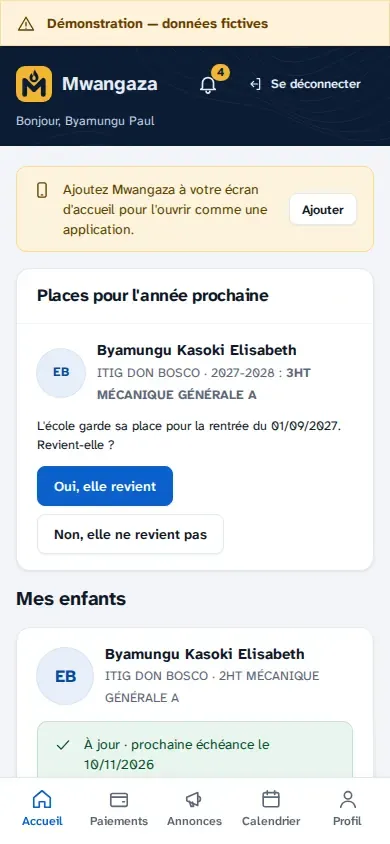Open Profil via the person icon
Screen dimensions: 390x844
click(x=348, y=799)
